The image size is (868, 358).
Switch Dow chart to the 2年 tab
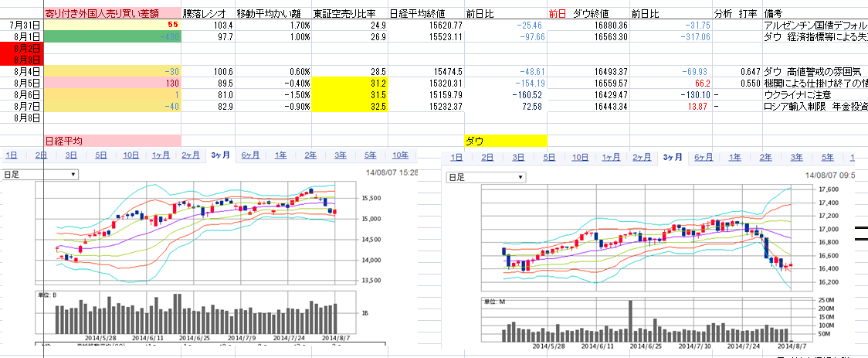pos(765,158)
